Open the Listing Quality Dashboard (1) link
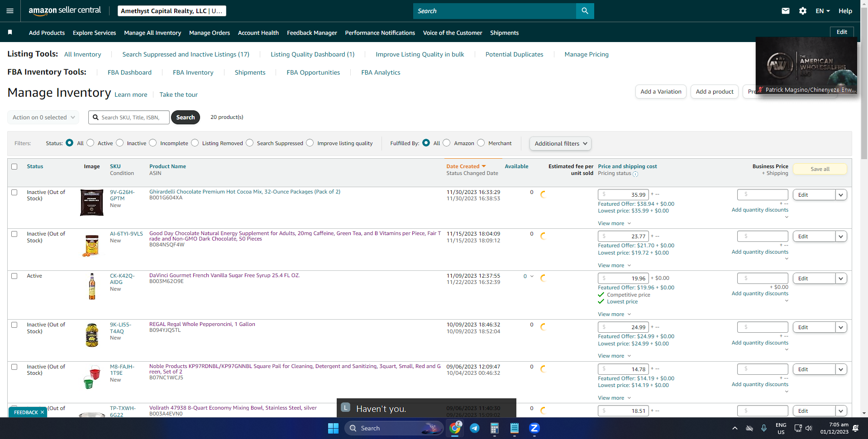Screen dimensions: 868x439 [313, 54]
